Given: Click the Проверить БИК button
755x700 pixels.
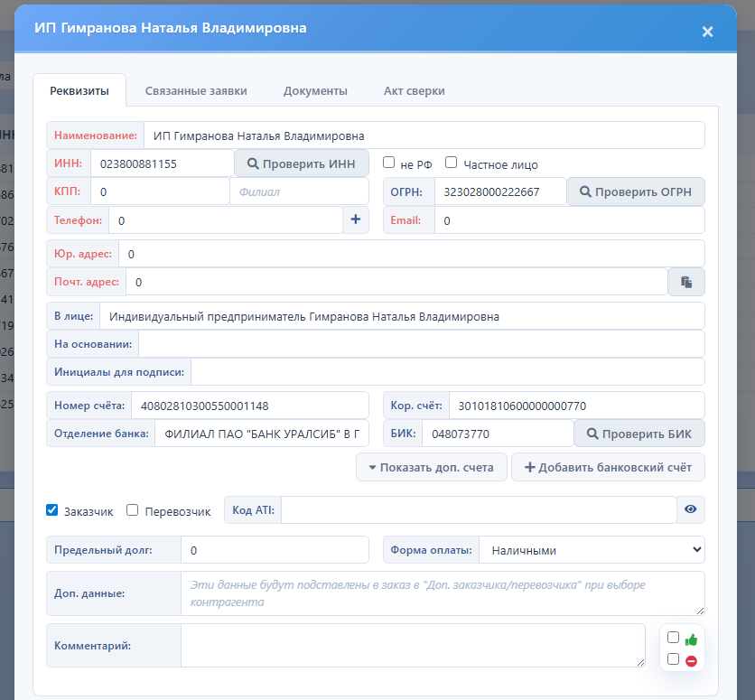Looking at the screenshot, I should pos(639,434).
